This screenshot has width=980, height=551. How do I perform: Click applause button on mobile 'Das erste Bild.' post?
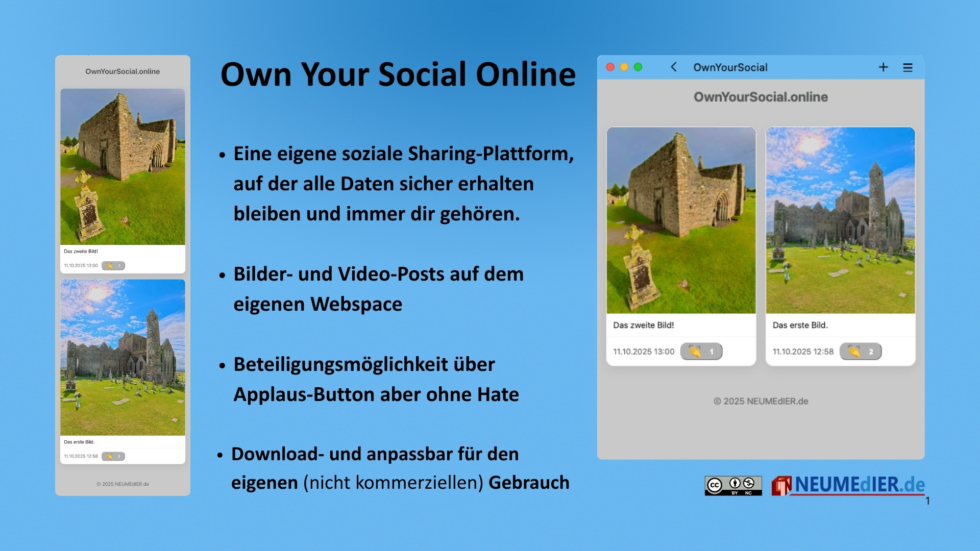coord(113,457)
